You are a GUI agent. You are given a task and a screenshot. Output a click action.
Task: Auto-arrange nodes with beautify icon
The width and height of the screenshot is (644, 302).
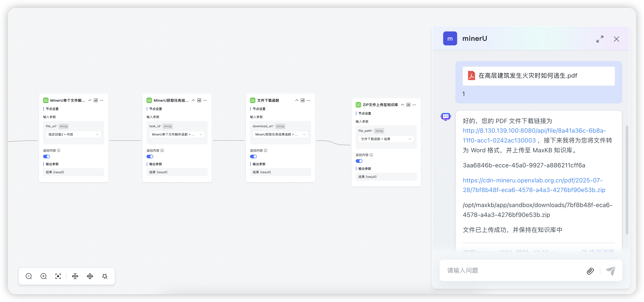point(105,276)
